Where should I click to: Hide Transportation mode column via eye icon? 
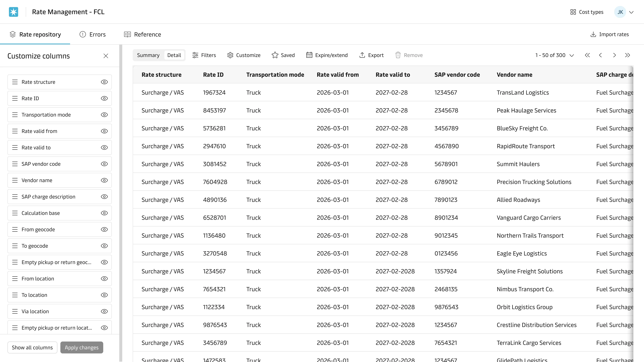[x=104, y=115]
